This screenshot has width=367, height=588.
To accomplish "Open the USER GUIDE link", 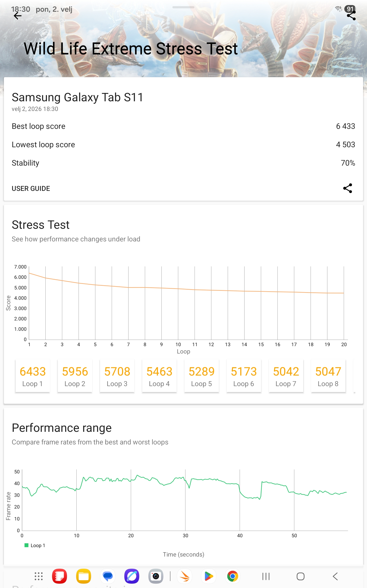I will 31,189.
